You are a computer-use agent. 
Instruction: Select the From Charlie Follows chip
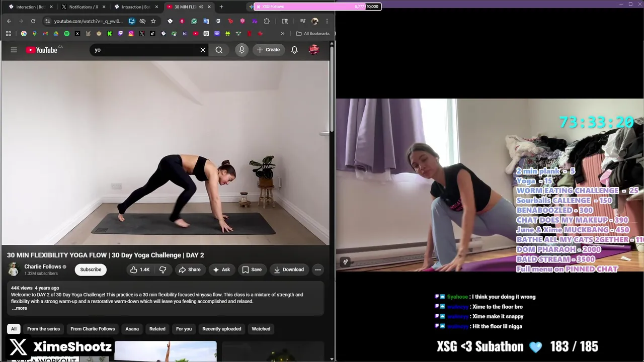[x=93, y=329]
